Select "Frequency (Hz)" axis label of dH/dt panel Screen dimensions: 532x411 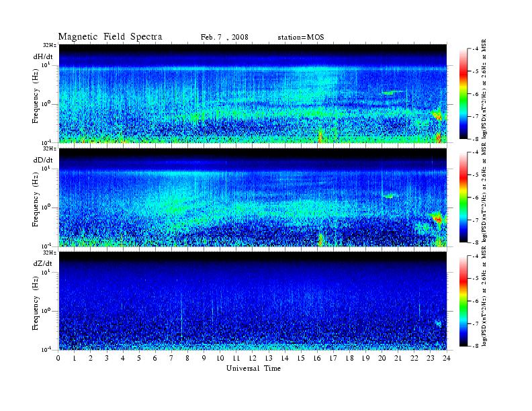tap(36, 97)
